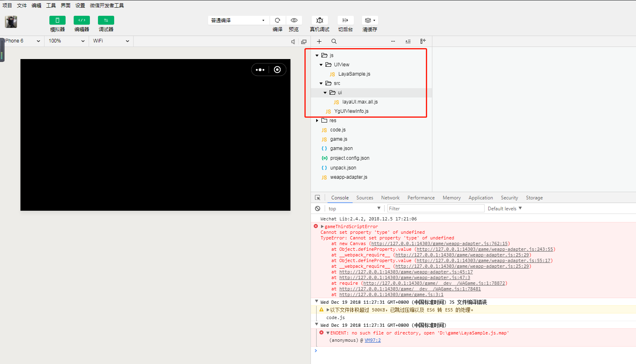Click the 预览 preview eye icon

click(294, 20)
